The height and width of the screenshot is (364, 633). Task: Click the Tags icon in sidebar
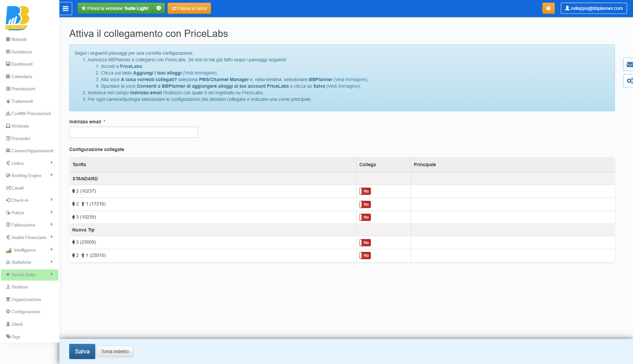[8, 337]
